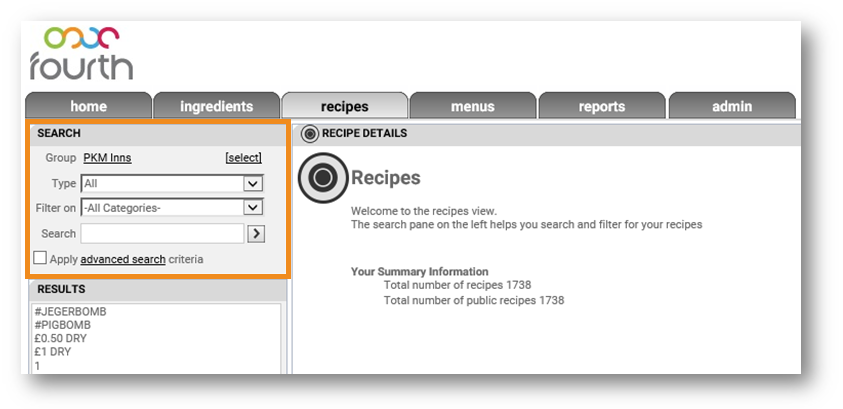
Task: Open the advanced search link
Action: [x=123, y=259]
